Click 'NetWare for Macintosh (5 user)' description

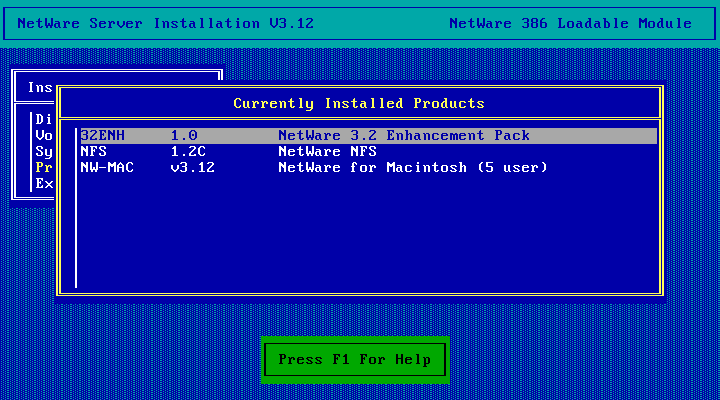coord(413,168)
